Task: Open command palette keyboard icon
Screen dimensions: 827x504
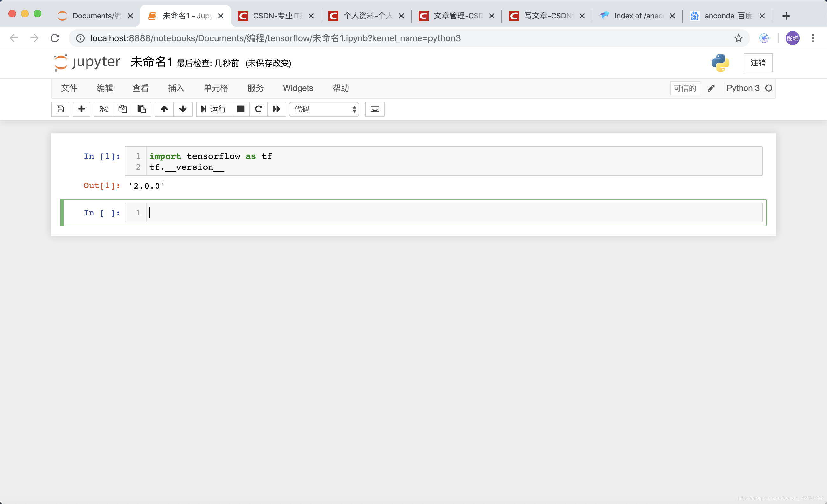Action: coord(375,109)
